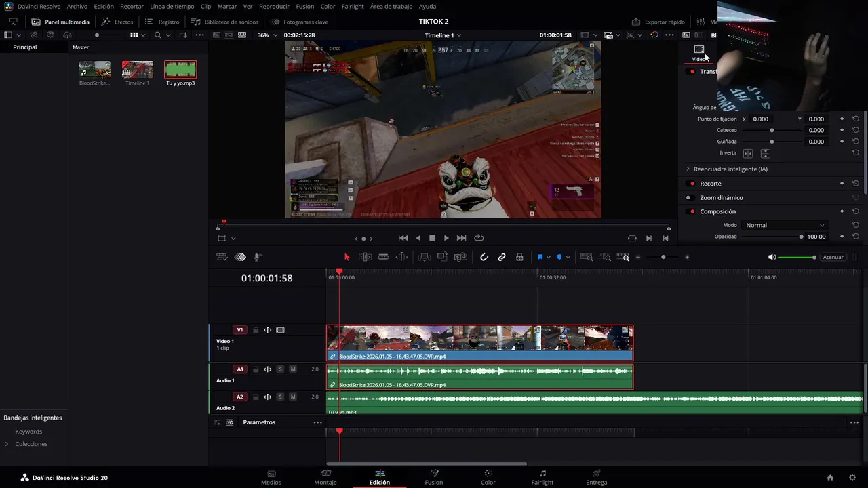Toggle the Position Lock
Image resolution: width=868 pixels, height=488 pixels.
(x=519, y=257)
